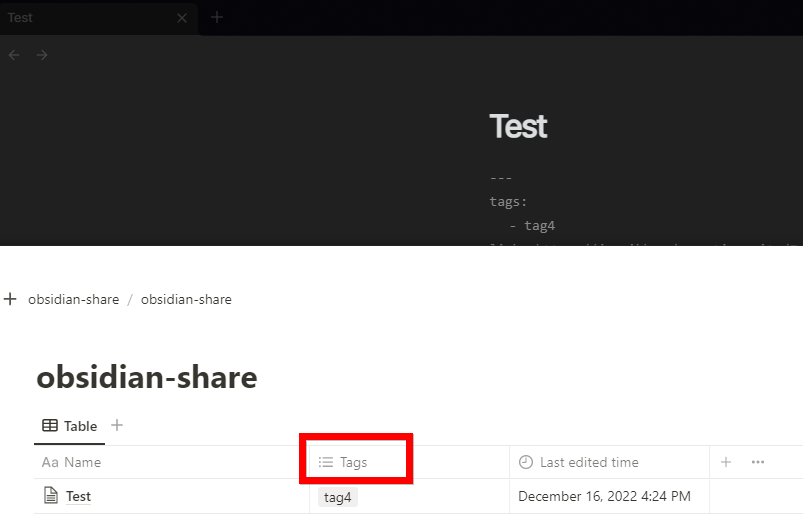
Task: Open first obsidian-share breadcrumb link
Action: click(x=73, y=299)
